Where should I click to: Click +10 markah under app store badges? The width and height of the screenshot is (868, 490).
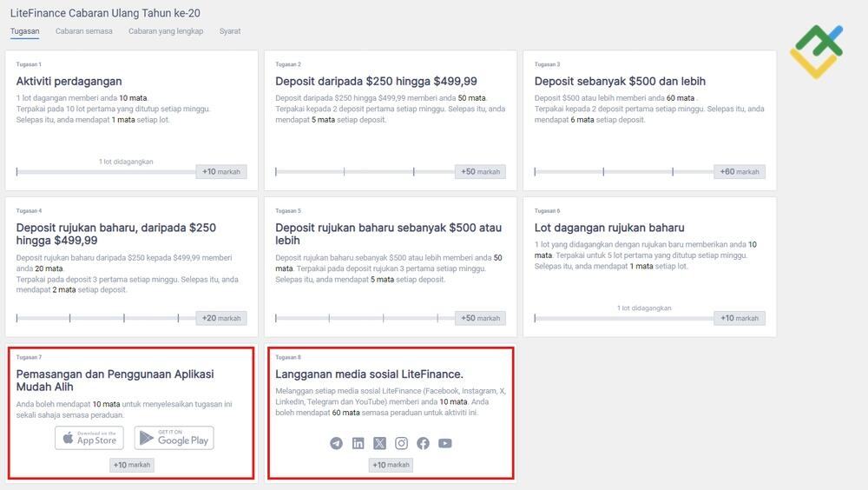click(132, 465)
